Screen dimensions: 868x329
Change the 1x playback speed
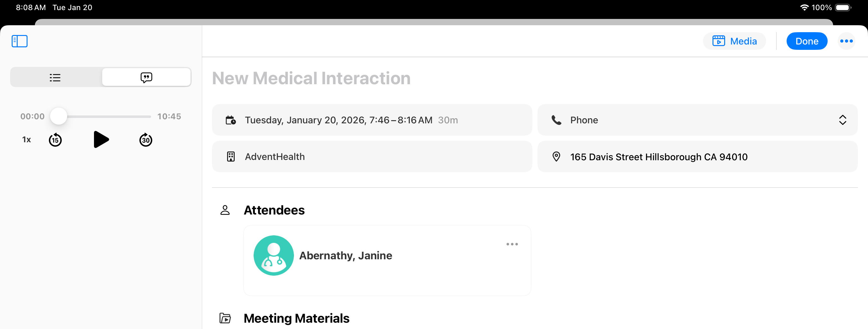click(x=26, y=139)
